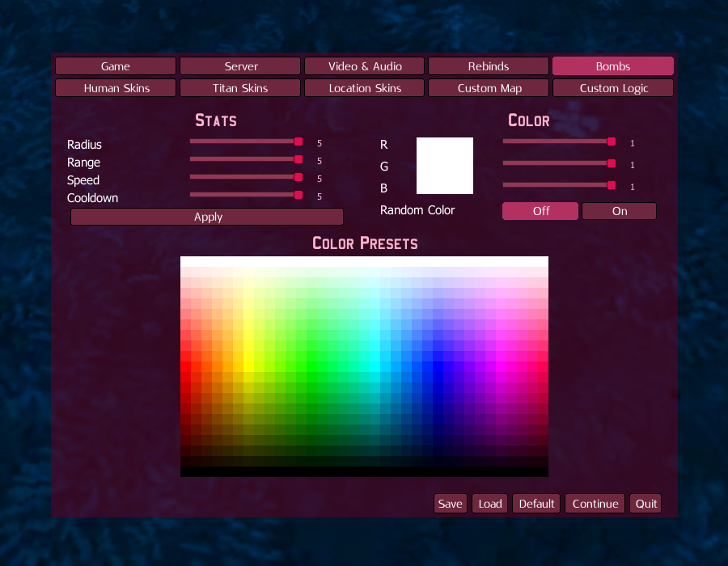Screen dimensions: 728x566
Task: Switch to the Server tab
Action: (240, 65)
